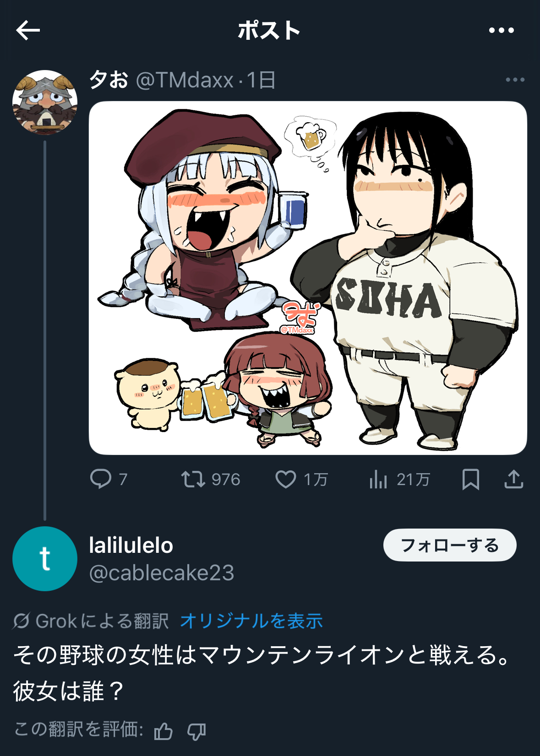Repost using the retweet arrows icon
The image size is (540, 756).
click(193, 479)
